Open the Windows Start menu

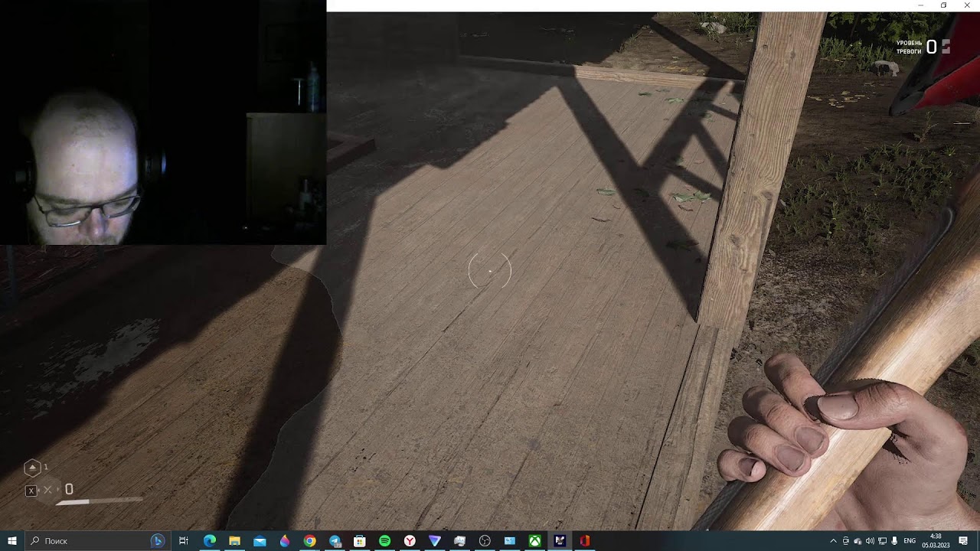[12, 541]
